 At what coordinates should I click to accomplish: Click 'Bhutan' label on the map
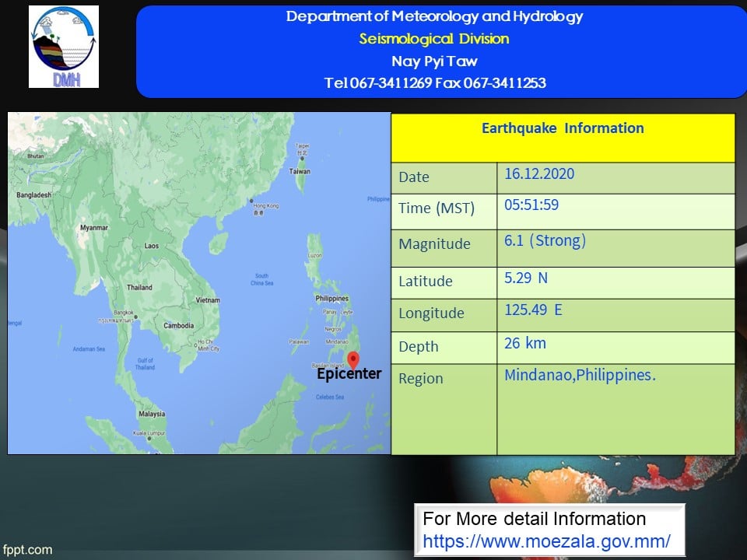coord(35,156)
